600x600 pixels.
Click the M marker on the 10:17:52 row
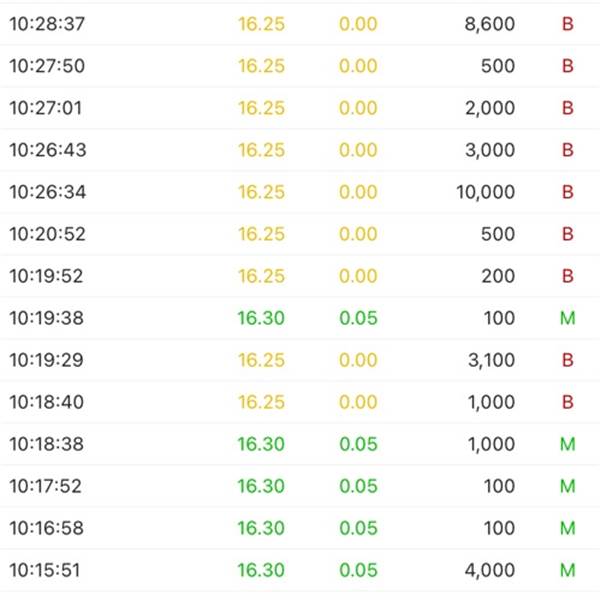[x=568, y=486]
